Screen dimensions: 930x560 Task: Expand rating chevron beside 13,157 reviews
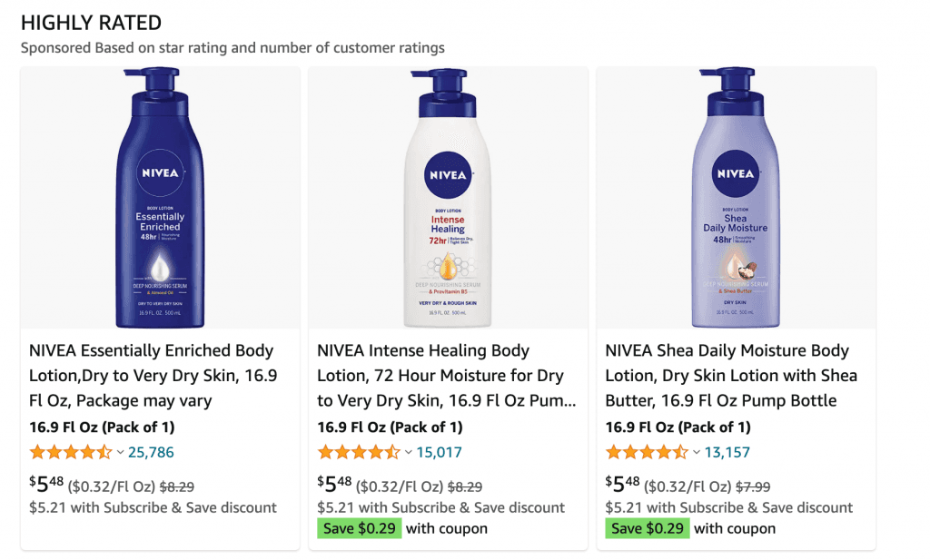pos(697,452)
